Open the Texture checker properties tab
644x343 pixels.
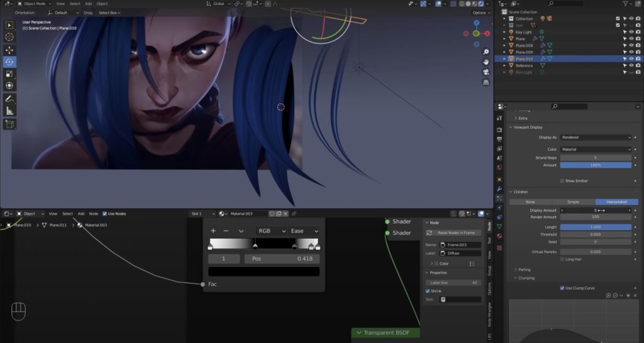[499, 248]
